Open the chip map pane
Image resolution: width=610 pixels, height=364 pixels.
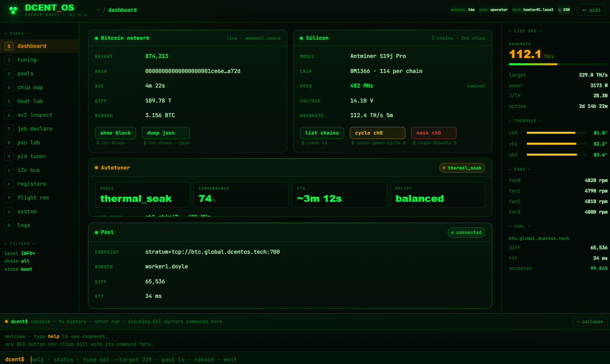pos(39,88)
